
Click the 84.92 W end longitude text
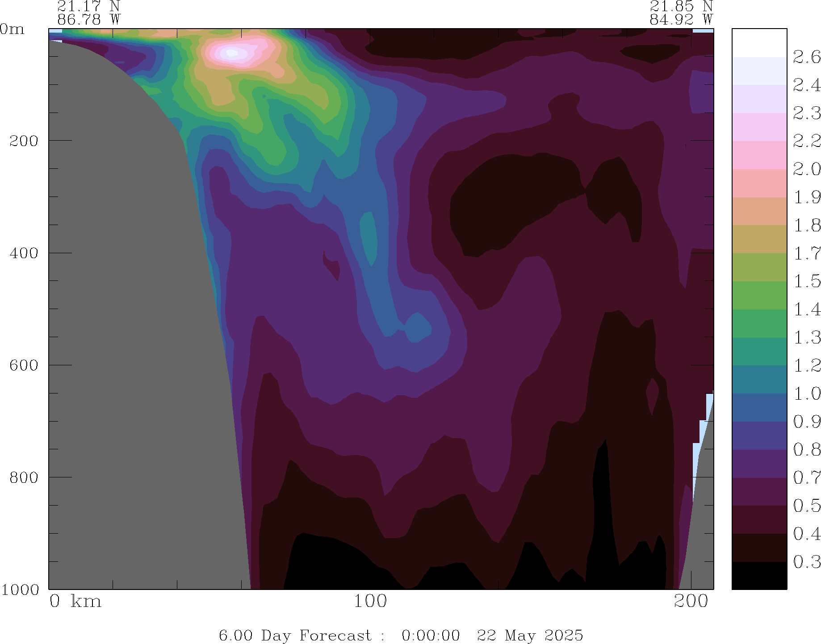pos(681,20)
